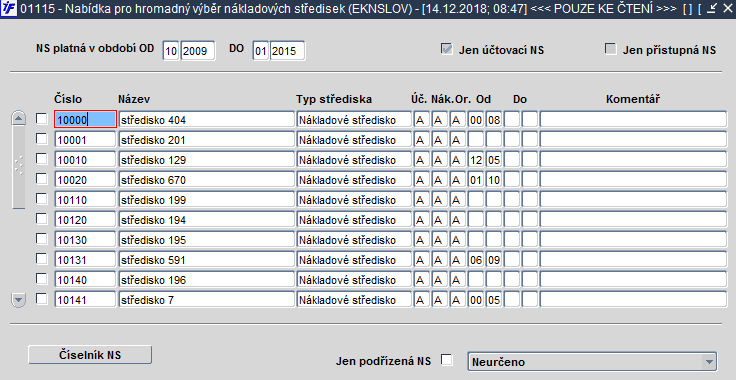Click the name field středisko 591
The image size is (736, 380).
click(x=207, y=260)
